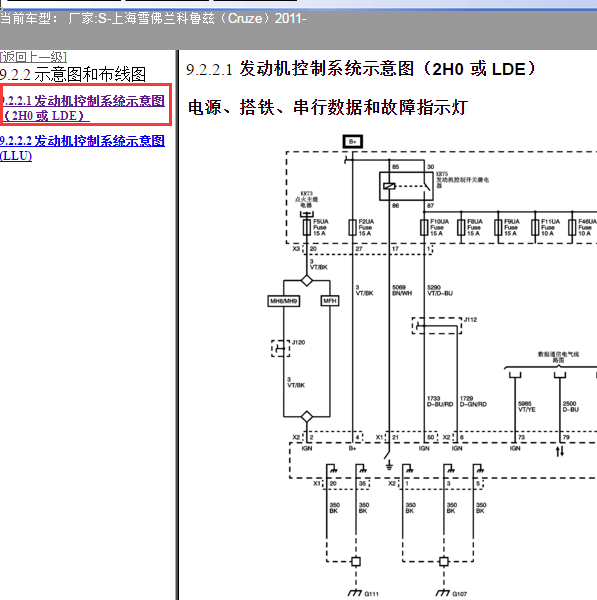This screenshot has width=597, height=600.
Task: Click the F9UA Fuse 15 A label
Action: [x=512, y=227]
